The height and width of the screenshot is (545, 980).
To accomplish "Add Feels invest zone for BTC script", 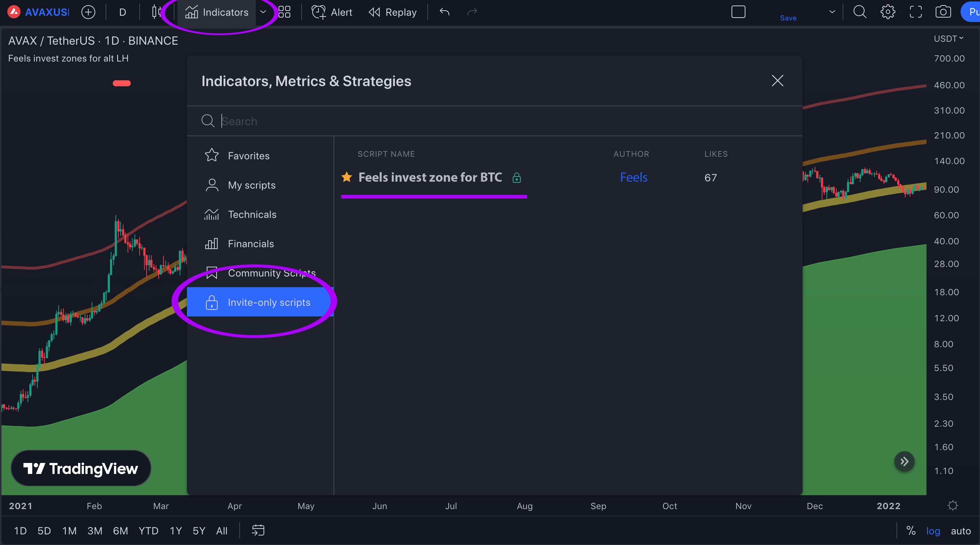I will (430, 177).
